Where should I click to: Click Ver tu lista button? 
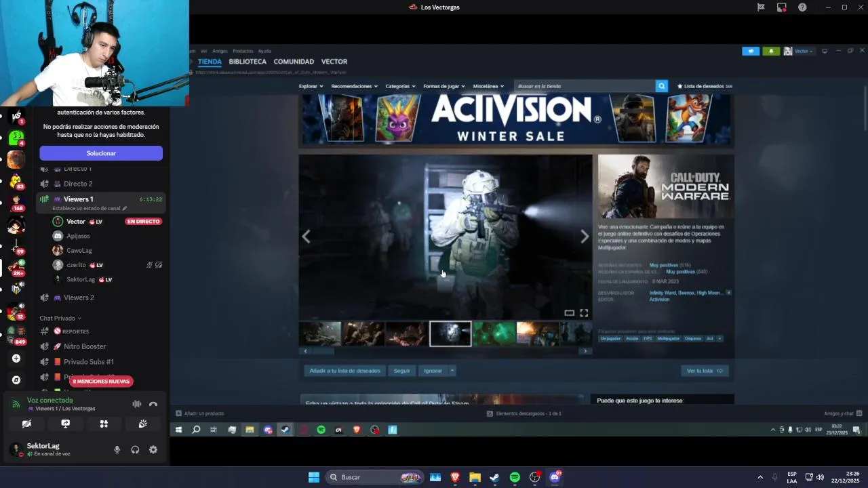coord(705,371)
